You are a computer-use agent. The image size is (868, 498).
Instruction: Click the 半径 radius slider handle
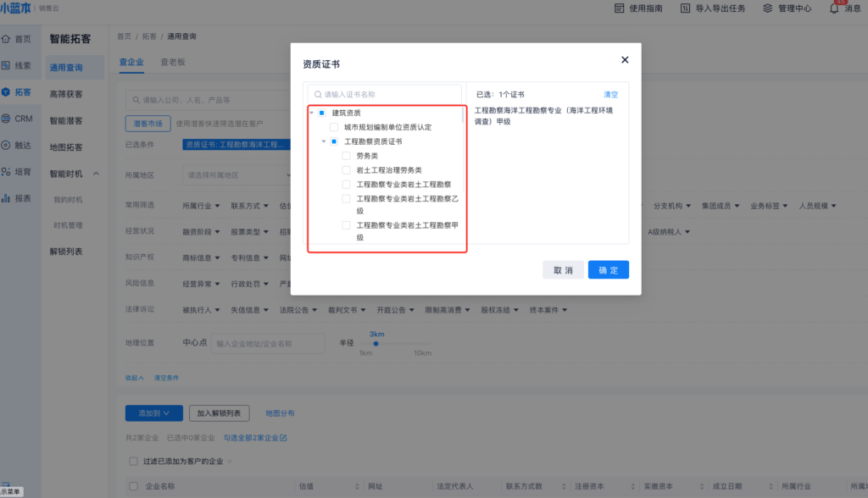376,343
